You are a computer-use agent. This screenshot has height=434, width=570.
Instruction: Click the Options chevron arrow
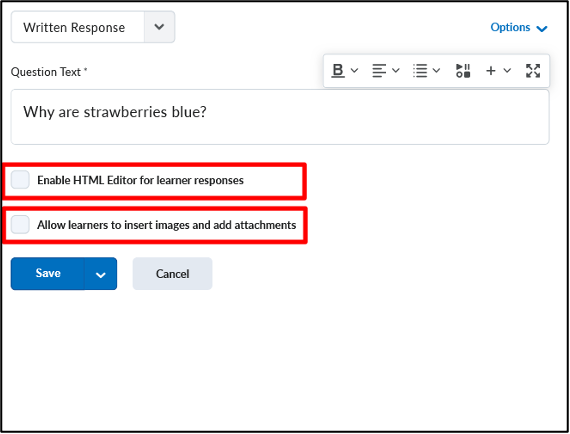point(542,29)
